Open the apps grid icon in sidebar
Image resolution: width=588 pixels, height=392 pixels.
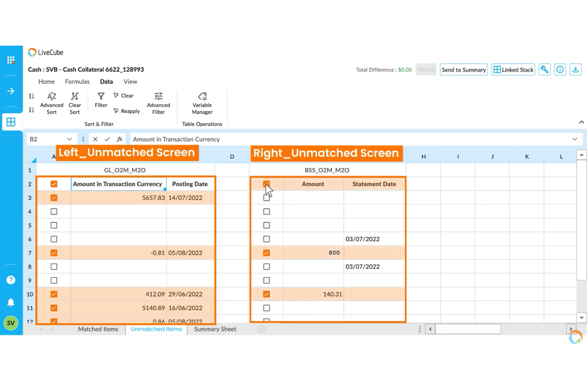coord(11,60)
